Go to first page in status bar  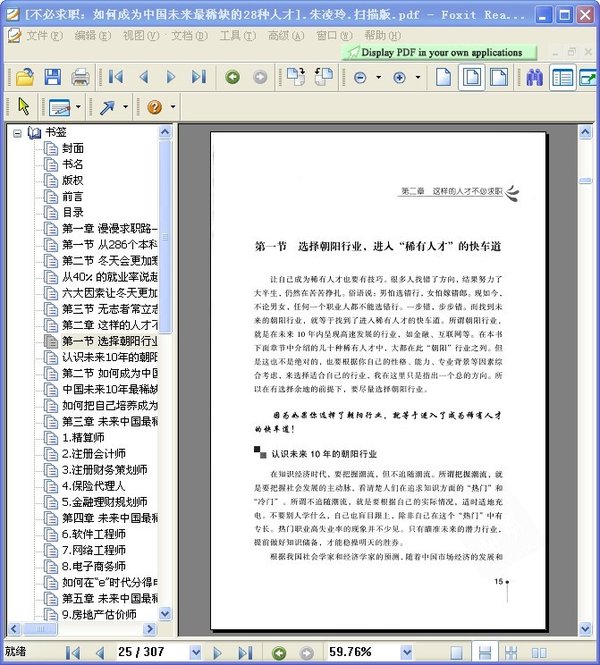coord(73,652)
